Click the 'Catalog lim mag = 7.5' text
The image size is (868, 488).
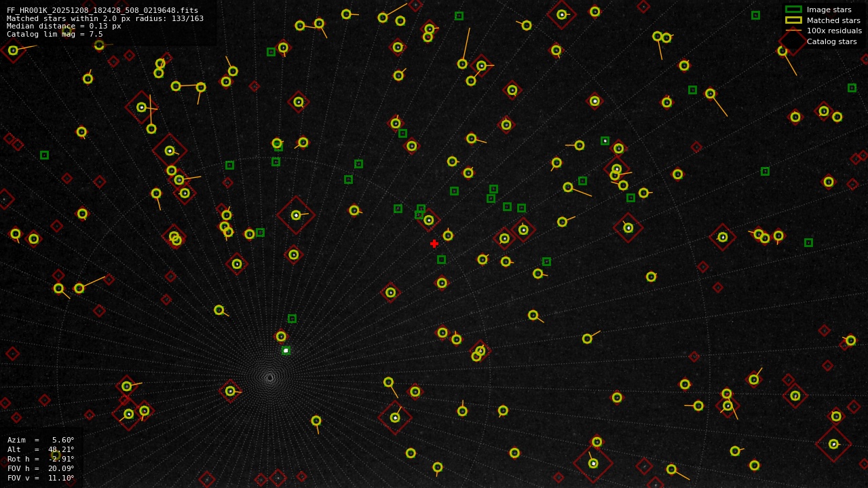coord(55,35)
